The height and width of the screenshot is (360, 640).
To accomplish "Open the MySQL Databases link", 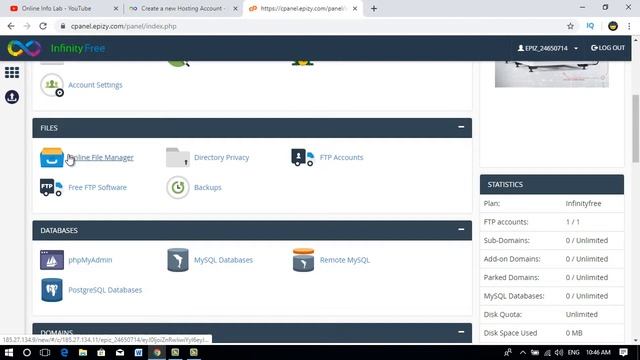I will [x=223, y=260].
